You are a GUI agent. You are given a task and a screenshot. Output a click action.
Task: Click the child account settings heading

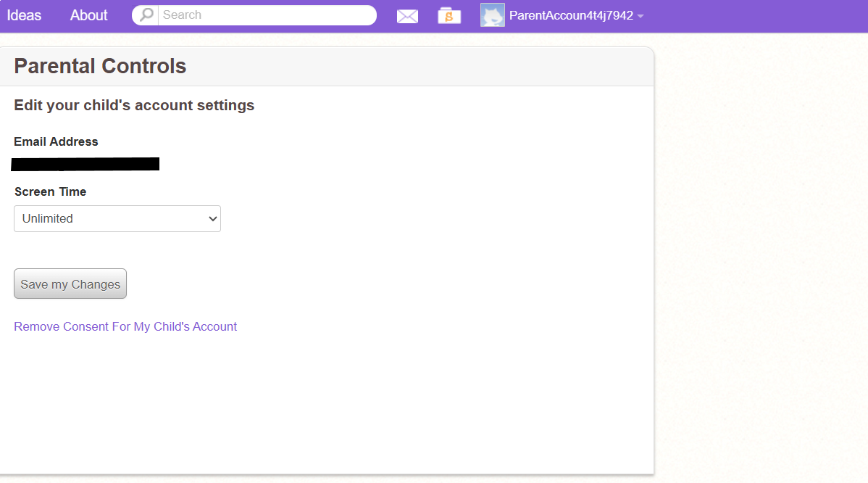pos(134,104)
